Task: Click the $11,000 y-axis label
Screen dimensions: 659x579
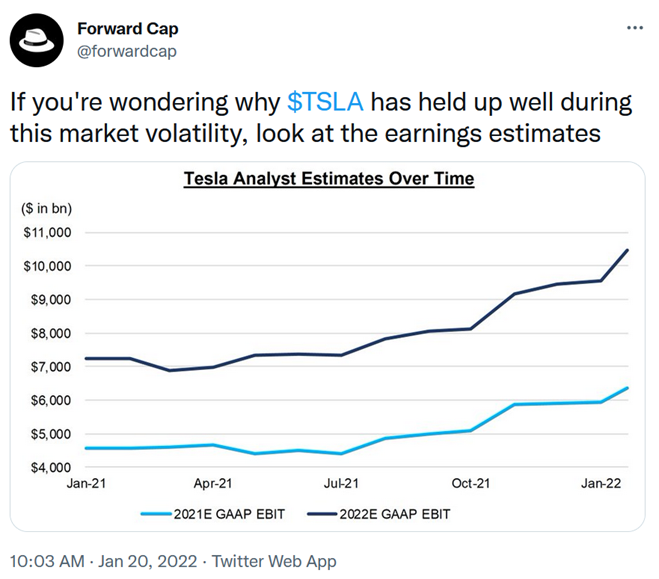Action: 46,233
